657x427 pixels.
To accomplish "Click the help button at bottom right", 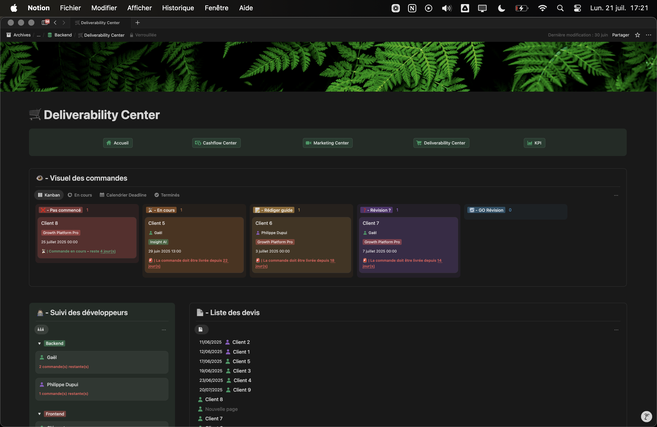I will coord(646,416).
